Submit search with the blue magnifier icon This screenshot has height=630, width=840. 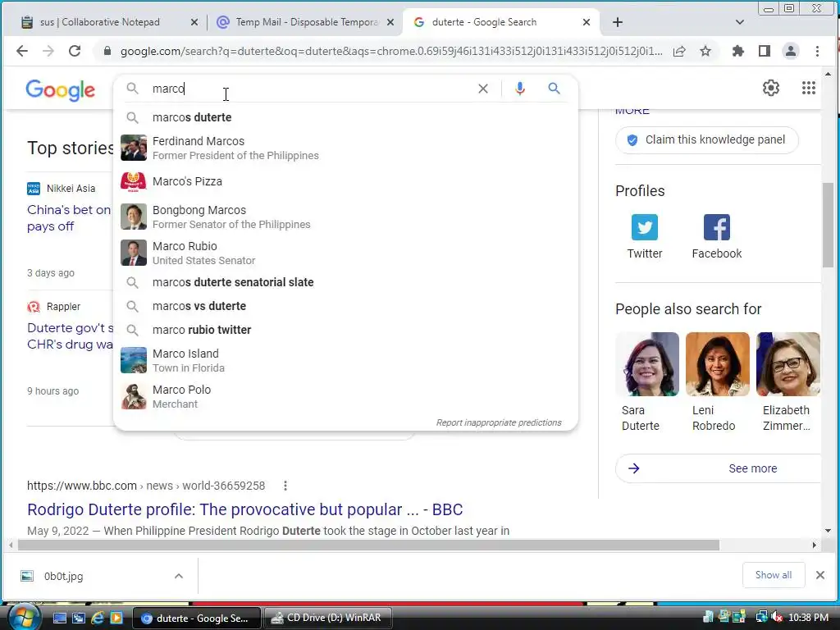point(554,89)
